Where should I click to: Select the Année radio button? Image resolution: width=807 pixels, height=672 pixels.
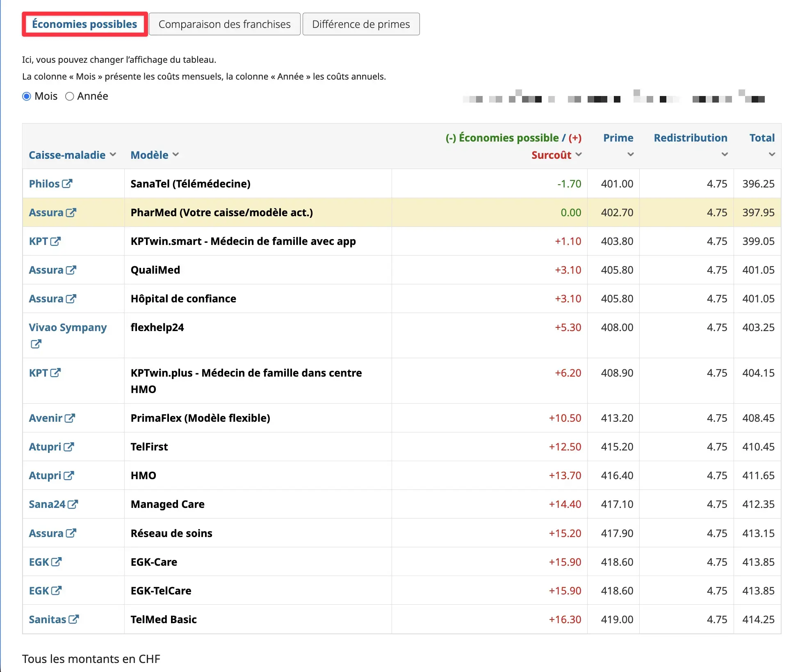click(x=70, y=96)
